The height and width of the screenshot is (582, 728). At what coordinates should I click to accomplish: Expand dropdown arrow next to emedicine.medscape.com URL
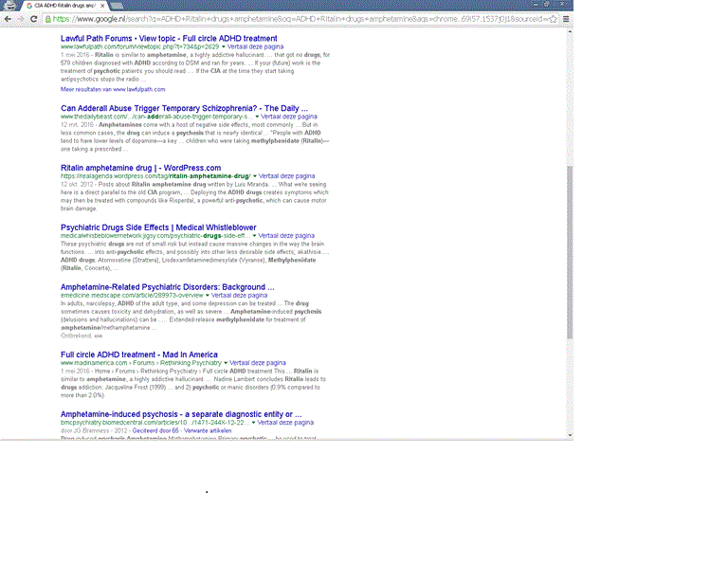pos(207,295)
